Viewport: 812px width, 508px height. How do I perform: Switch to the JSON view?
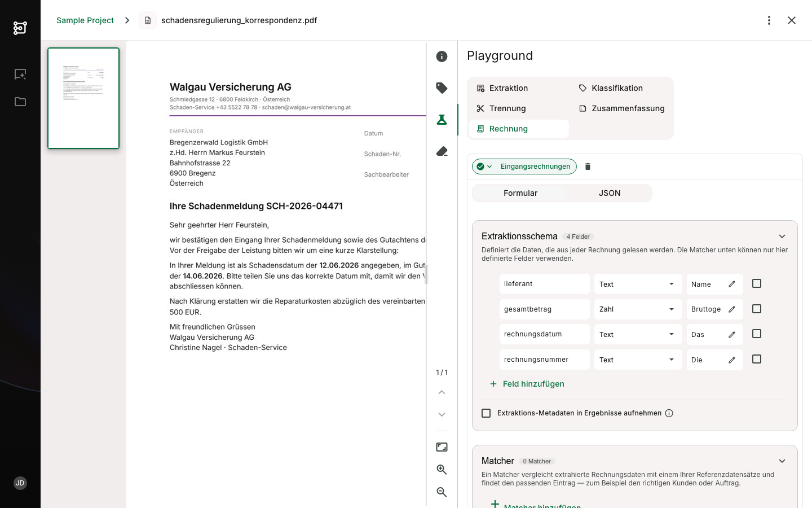coord(610,193)
